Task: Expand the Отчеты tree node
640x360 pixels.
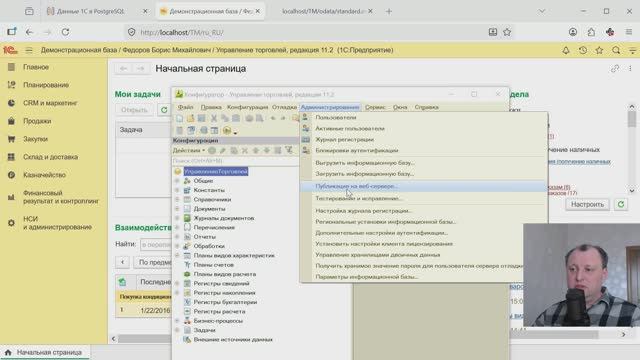Action: click(x=177, y=237)
